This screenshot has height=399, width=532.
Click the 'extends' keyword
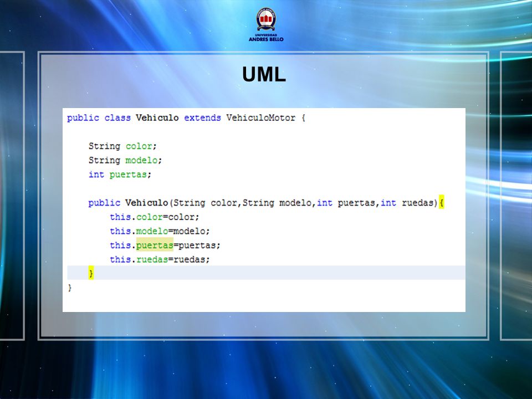coord(202,118)
